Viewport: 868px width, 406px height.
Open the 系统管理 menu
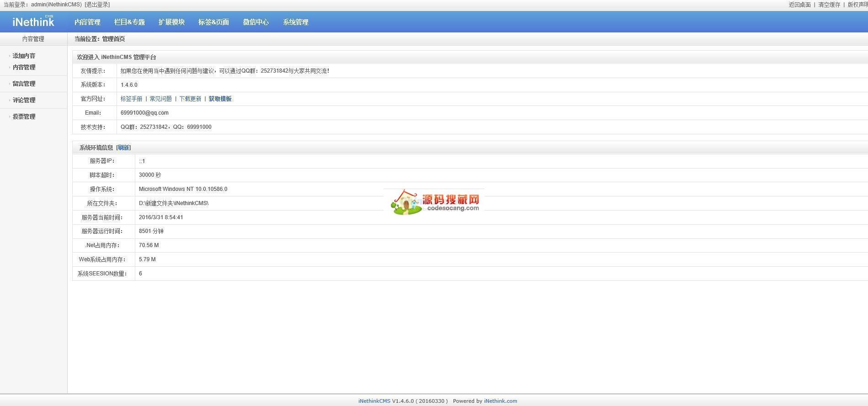[x=296, y=22]
